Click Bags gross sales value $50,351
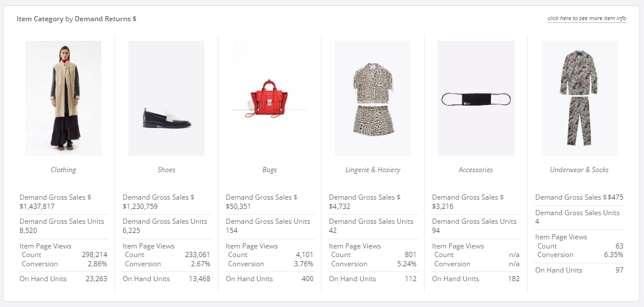The image size is (644, 307). pyautogui.click(x=238, y=207)
